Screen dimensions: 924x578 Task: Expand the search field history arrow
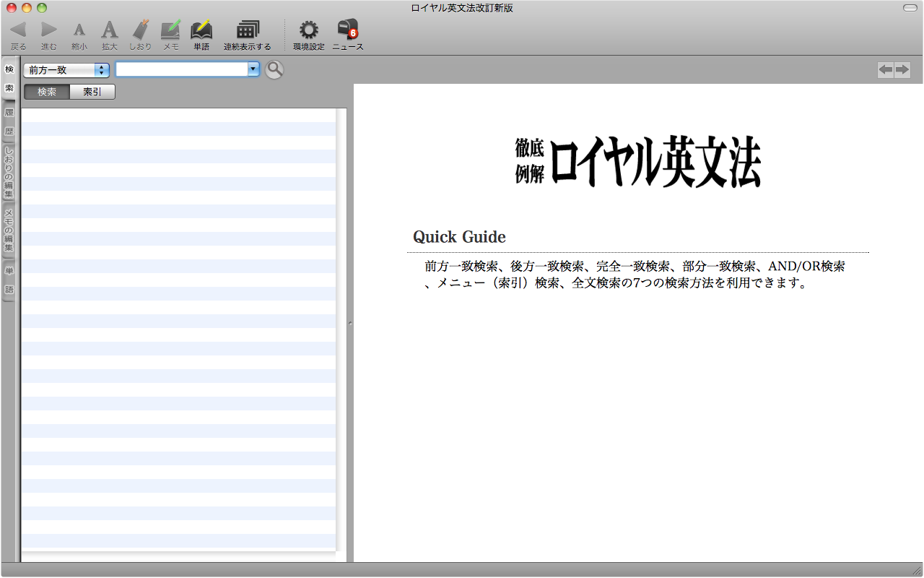(x=253, y=69)
